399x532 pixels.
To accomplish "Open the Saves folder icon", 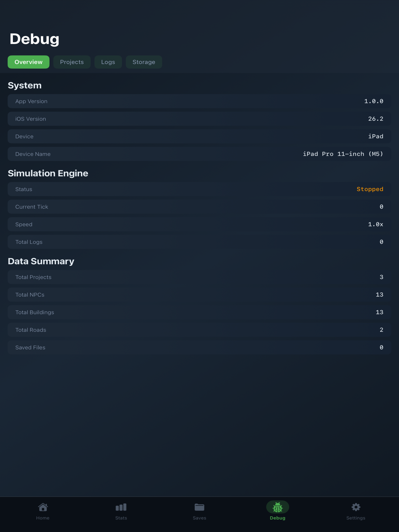I will click(x=199, y=507).
